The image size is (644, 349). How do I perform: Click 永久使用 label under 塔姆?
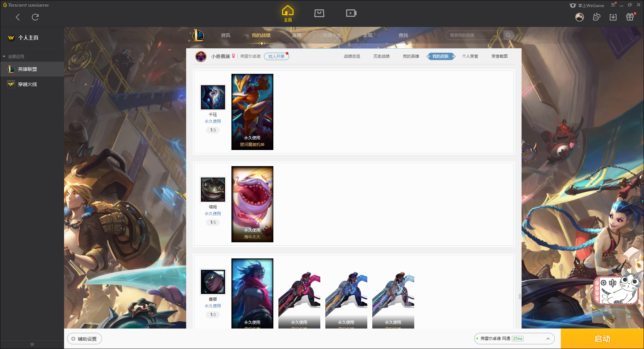(213, 214)
